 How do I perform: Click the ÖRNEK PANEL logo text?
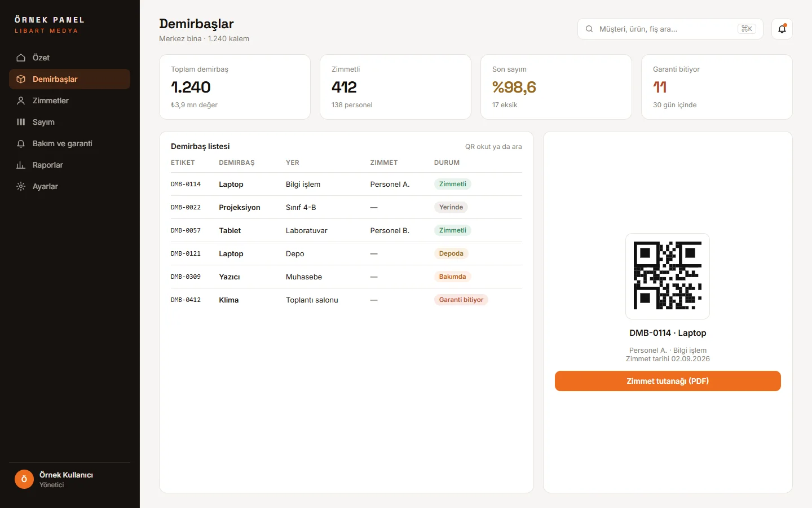click(50, 20)
